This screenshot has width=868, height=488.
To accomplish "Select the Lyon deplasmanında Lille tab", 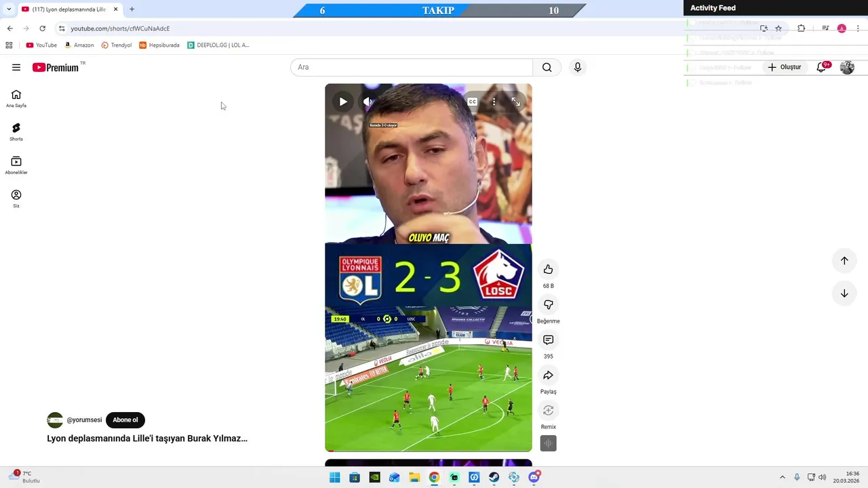I will point(68,9).
